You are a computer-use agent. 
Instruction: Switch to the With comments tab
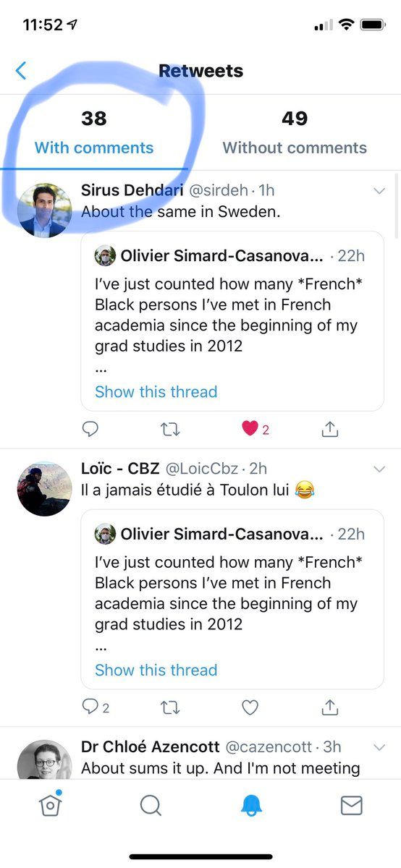(x=94, y=132)
